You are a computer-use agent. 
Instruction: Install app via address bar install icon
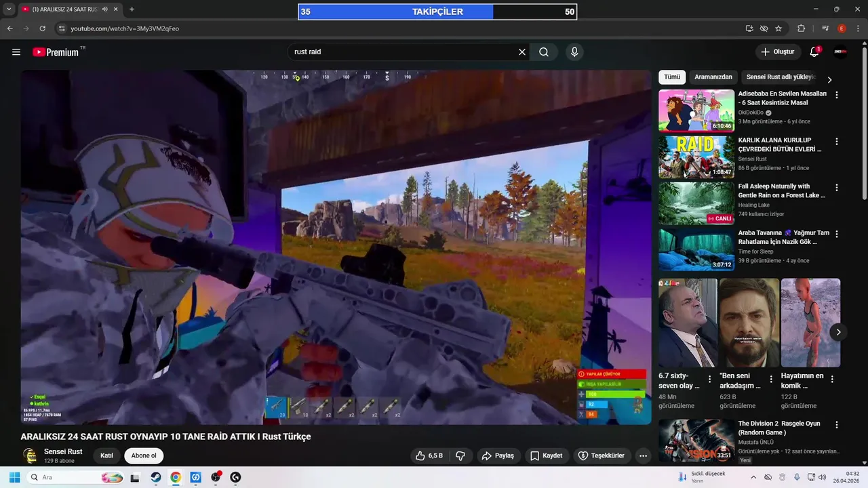(749, 28)
